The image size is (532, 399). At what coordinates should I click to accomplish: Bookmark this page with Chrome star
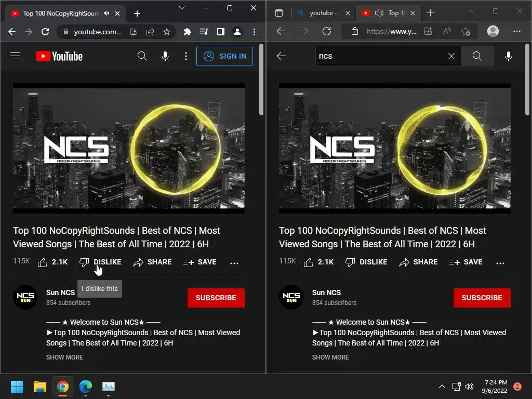coord(167,32)
